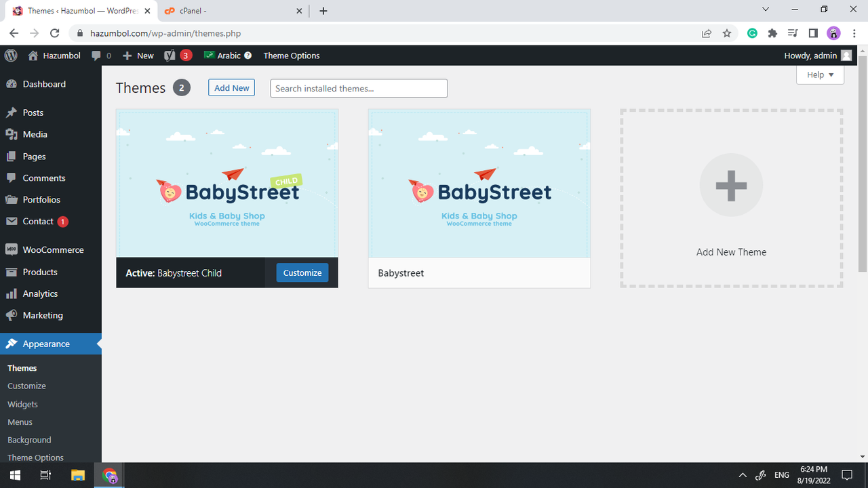Open Windows notification center
The image size is (868, 488).
click(847, 475)
